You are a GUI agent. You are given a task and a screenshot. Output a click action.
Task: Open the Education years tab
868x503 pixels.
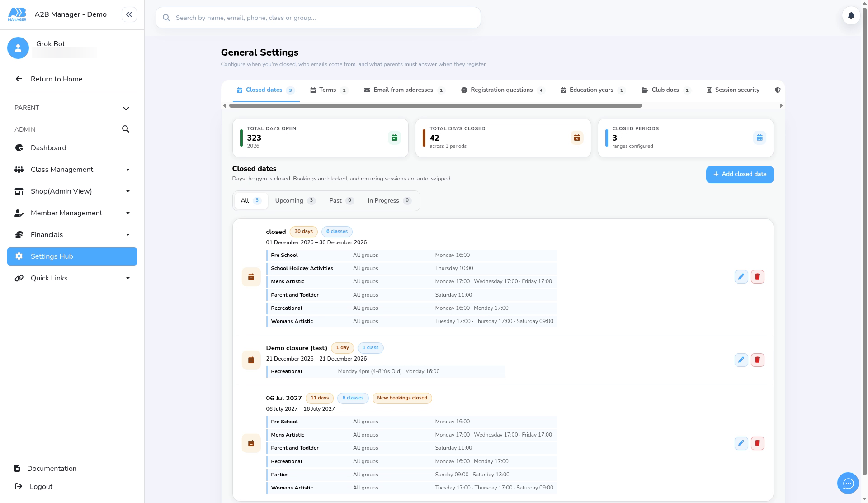pyautogui.click(x=593, y=90)
